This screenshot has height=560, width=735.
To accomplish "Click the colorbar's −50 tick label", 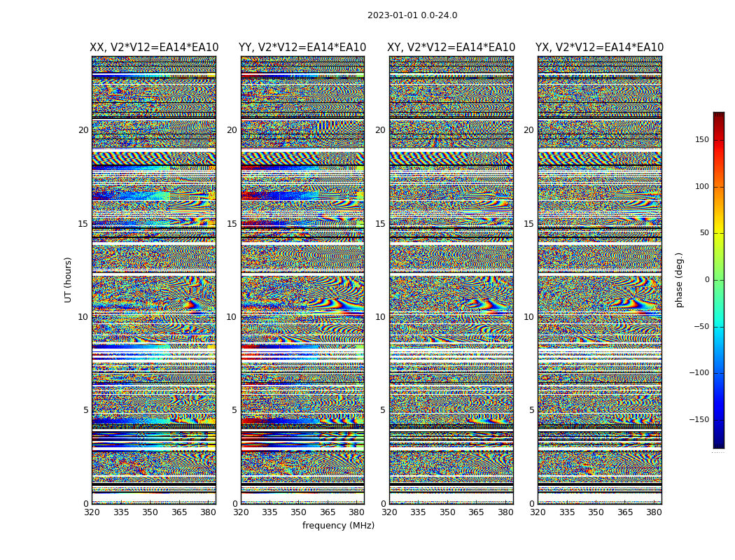I will coord(700,326).
